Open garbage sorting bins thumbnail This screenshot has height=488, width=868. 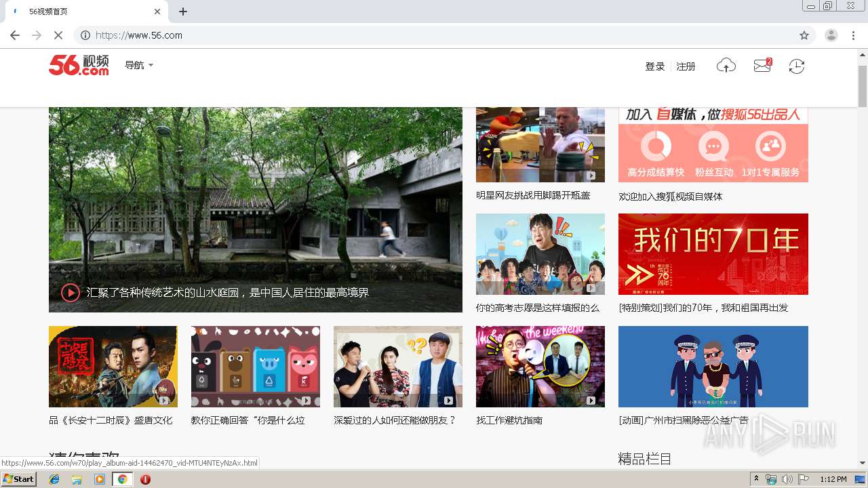coord(256,367)
